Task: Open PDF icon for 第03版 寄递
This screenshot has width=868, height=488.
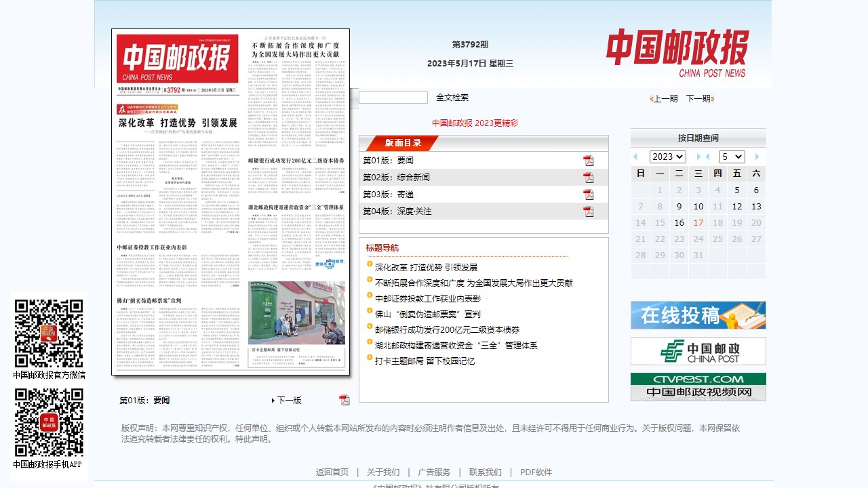Action: point(589,195)
